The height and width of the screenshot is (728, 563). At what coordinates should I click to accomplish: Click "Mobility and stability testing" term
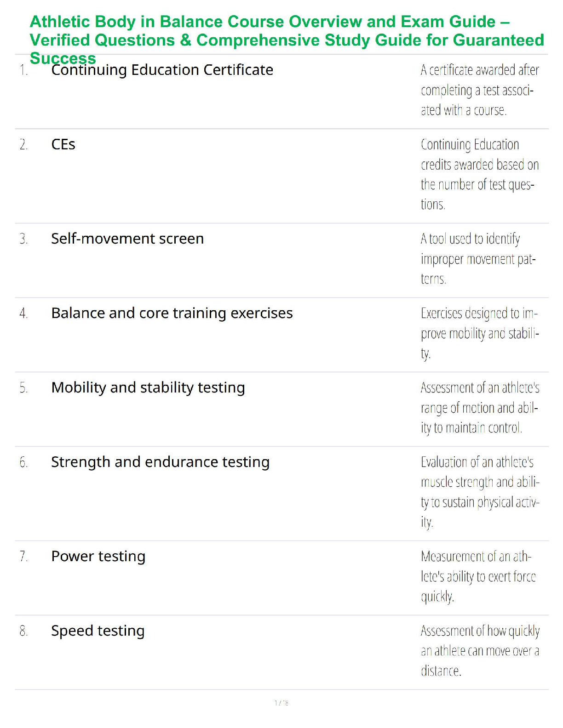pyautogui.click(x=148, y=387)
